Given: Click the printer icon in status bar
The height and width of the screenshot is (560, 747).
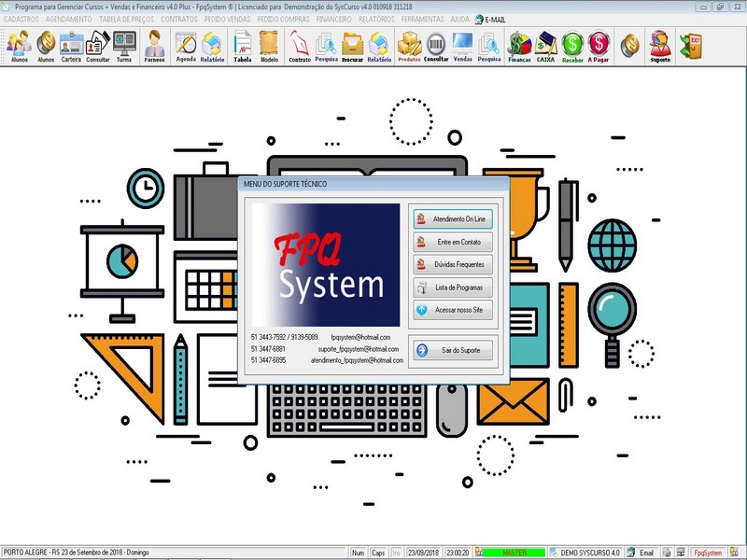Looking at the screenshot, I should 667,553.
